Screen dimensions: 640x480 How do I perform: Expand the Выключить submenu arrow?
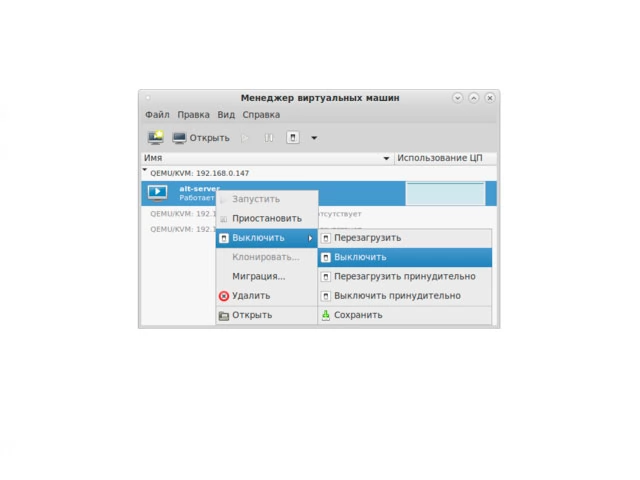[310, 238]
